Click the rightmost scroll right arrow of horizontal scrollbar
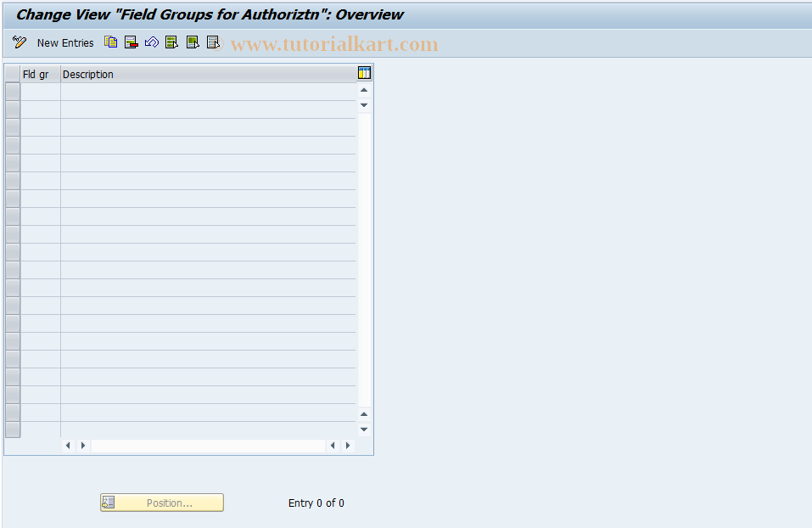 click(x=348, y=445)
